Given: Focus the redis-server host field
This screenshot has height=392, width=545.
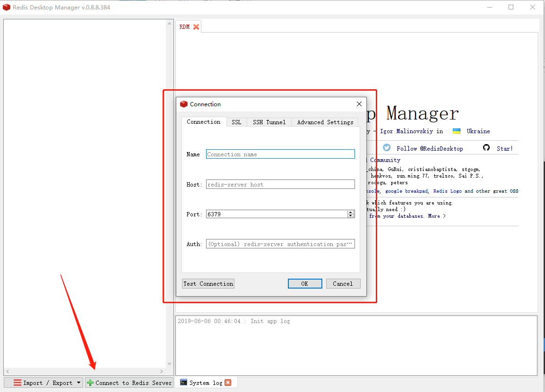Looking at the screenshot, I should pyautogui.click(x=280, y=184).
